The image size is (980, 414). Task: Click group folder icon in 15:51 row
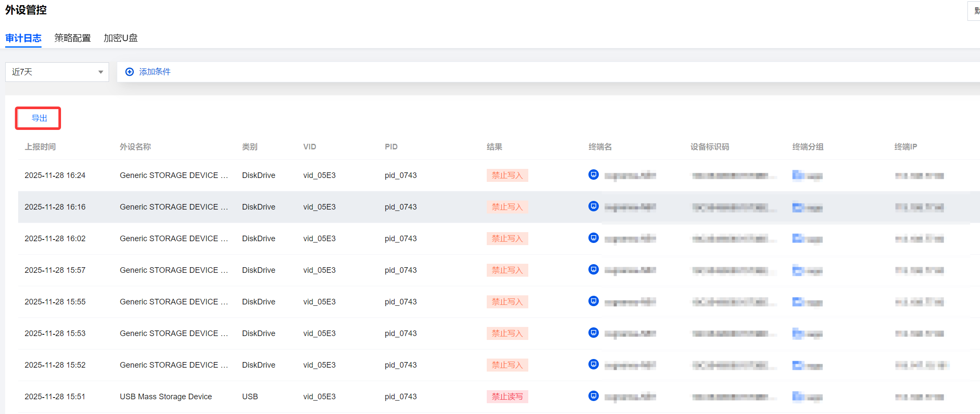pyautogui.click(x=798, y=397)
